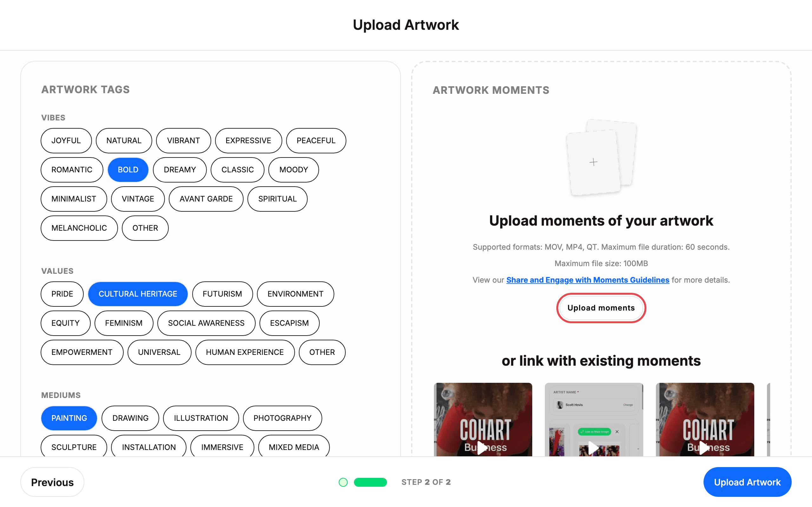This screenshot has width=812, height=507.
Task: Click the first step circle indicator
Action: click(x=343, y=482)
